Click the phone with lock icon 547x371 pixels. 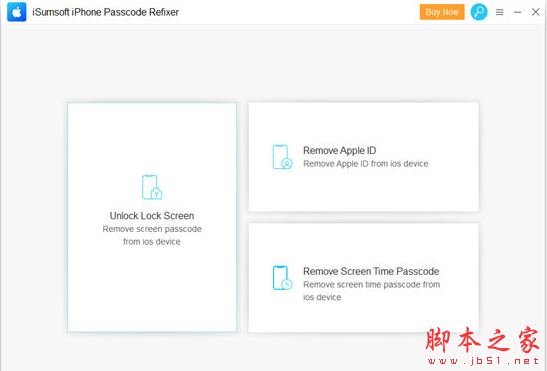tap(152, 187)
